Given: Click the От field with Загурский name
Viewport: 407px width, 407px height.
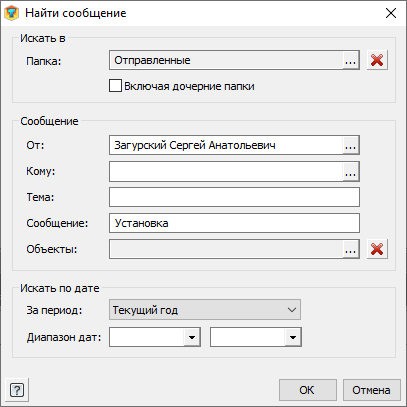Looking at the screenshot, I should point(226,145).
